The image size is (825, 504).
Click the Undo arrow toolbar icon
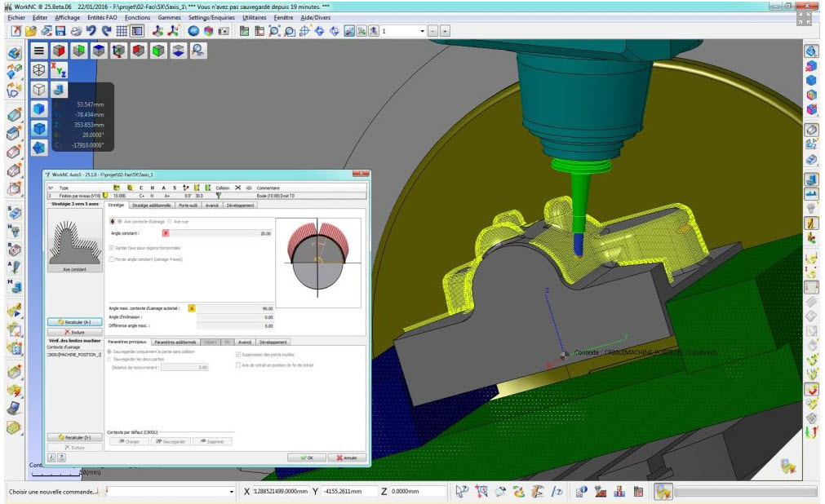click(91, 30)
